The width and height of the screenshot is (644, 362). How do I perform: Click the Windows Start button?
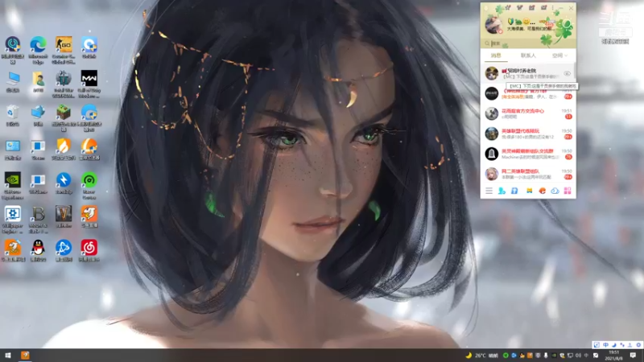tap(8, 356)
